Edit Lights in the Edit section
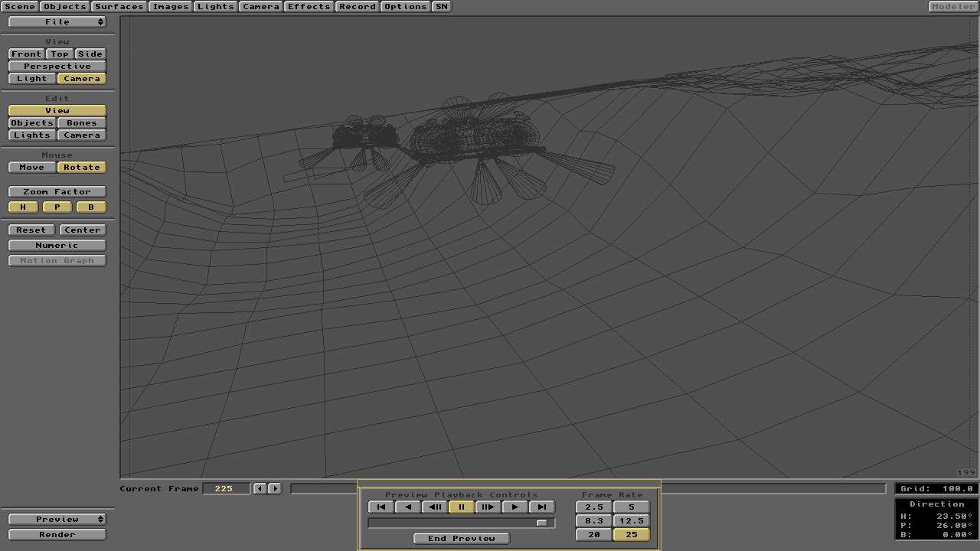 pos(32,135)
